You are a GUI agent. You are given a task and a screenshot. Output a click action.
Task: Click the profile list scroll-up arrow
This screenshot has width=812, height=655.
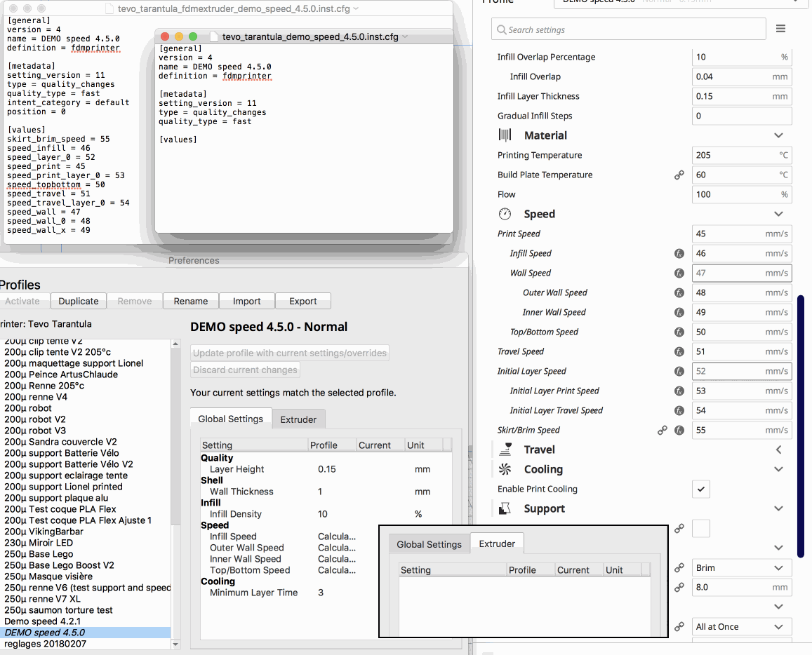pos(175,344)
